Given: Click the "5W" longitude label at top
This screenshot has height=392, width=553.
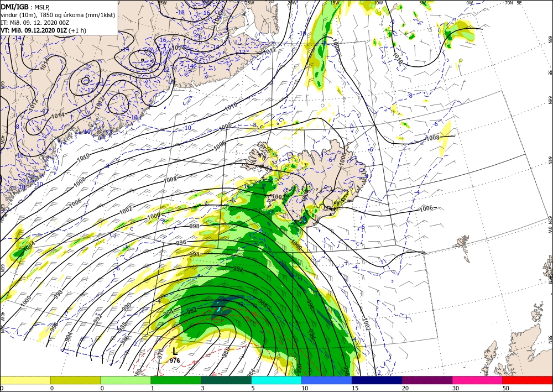Looking at the screenshot, I should click(x=423, y=2).
